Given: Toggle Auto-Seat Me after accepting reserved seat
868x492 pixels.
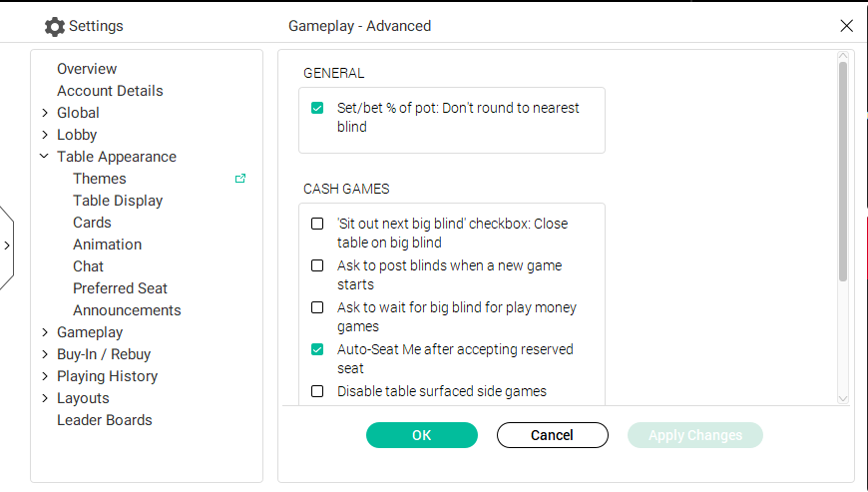Looking at the screenshot, I should (317, 349).
